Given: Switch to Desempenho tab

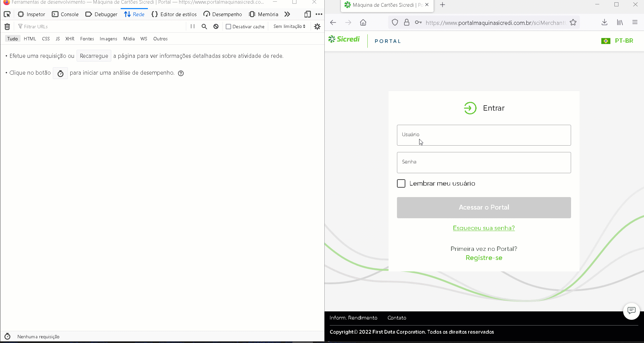Looking at the screenshot, I should [x=223, y=14].
